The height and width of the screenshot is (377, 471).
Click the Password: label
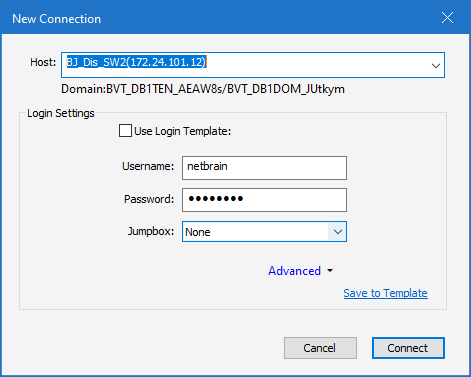pyautogui.click(x=149, y=199)
